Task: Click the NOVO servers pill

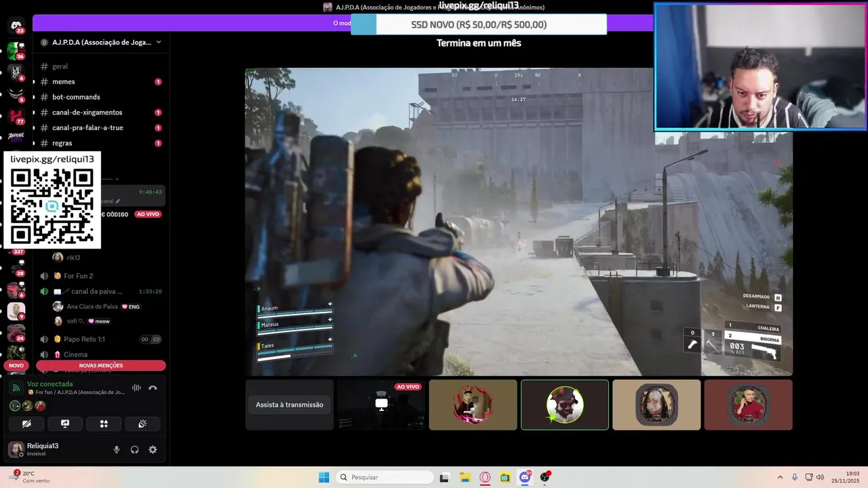Action: [16, 365]
